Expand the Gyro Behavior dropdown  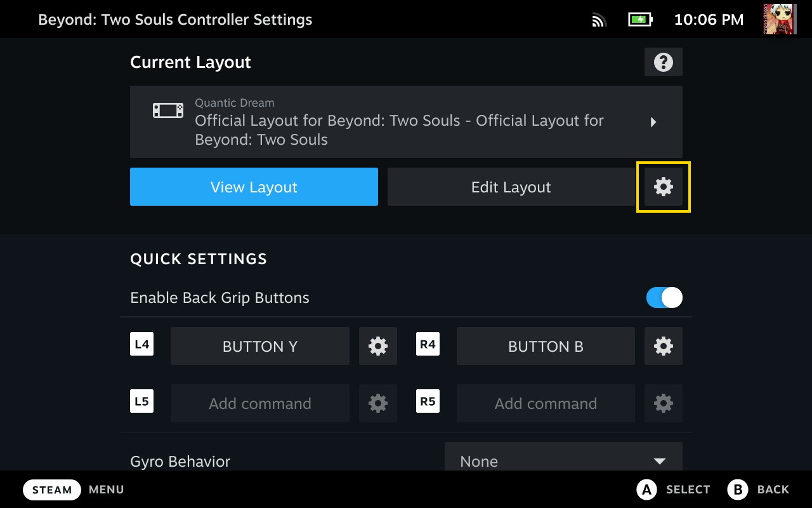(x=563, y=460)
